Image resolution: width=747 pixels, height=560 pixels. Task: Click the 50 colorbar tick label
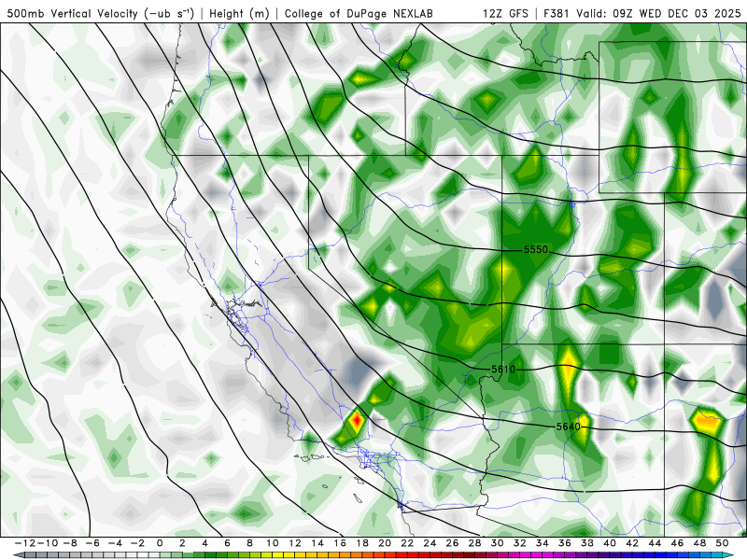pyautogui.click(x=722, y=543)
